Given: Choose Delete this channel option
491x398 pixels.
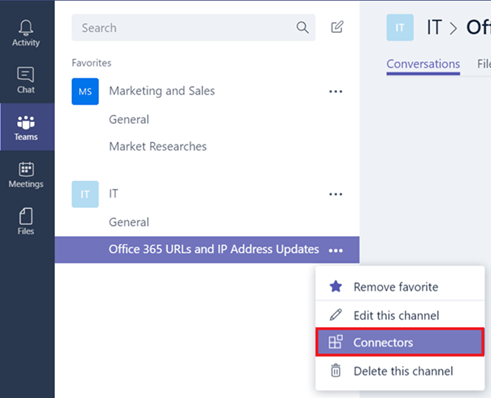Looking at the screenshot, I should coord(400,371).
